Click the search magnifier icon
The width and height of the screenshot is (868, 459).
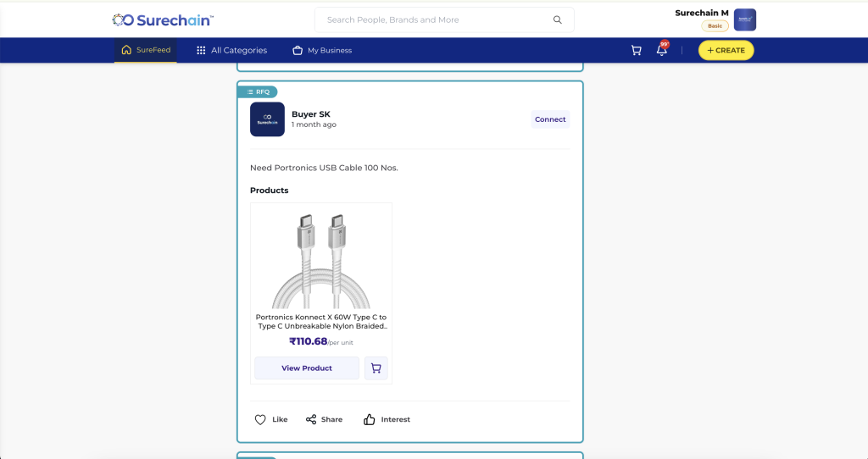pos(558,20)
